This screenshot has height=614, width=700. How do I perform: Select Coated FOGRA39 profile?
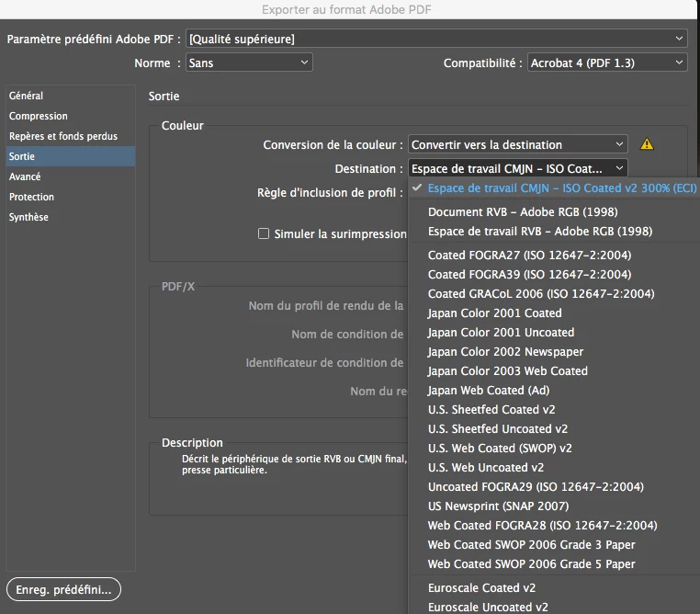pos(554,274)
